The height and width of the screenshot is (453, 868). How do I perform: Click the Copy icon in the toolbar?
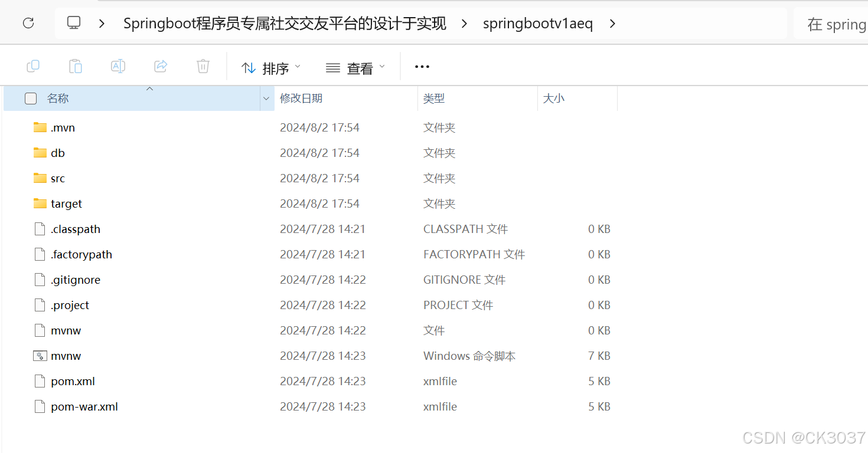(x=33, y=66)
